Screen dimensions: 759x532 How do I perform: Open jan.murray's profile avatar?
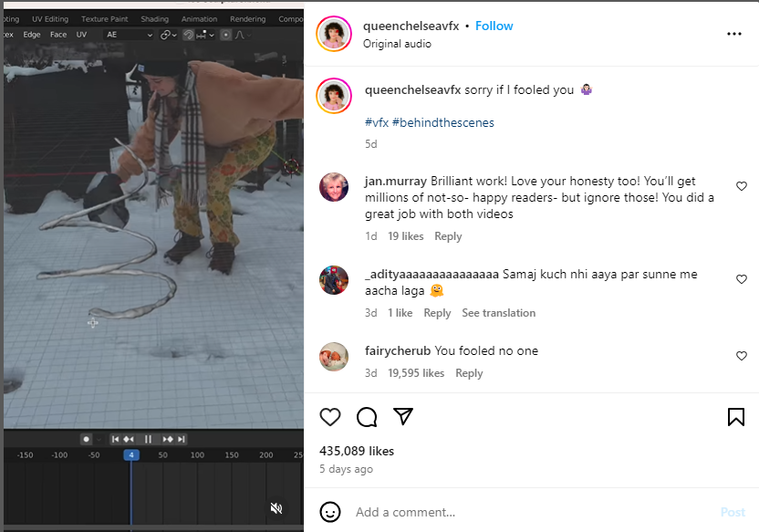[x=334, y=186]
